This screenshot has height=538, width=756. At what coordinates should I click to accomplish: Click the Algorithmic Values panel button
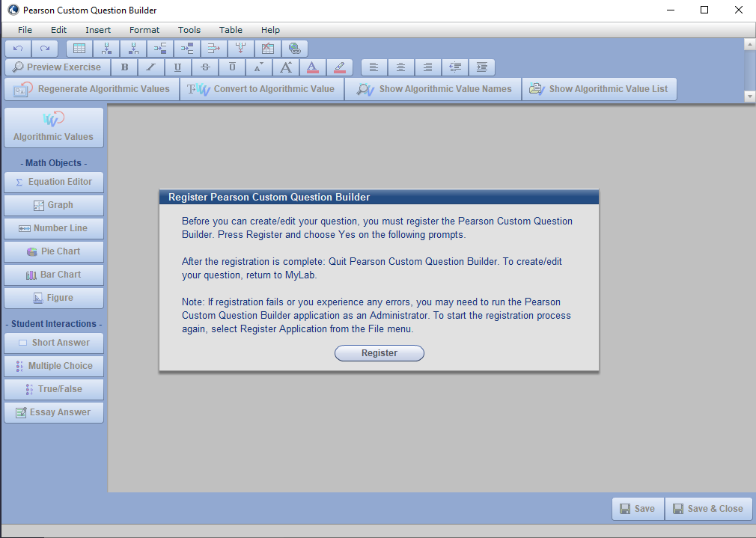point(54,127)
